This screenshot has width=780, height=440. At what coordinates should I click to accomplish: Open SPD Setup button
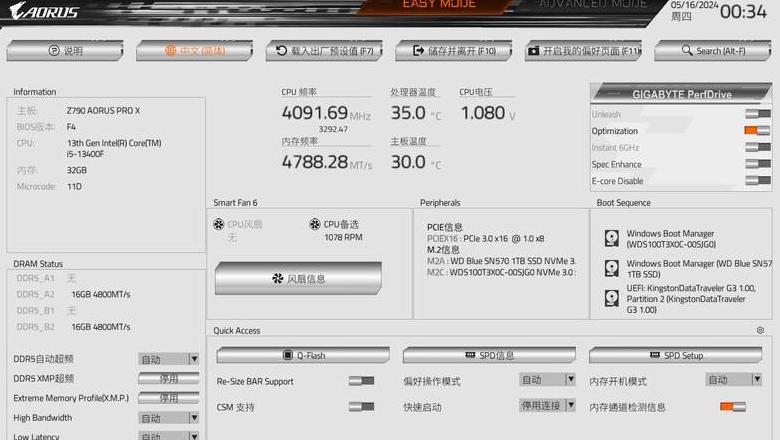tap(676, 355)
